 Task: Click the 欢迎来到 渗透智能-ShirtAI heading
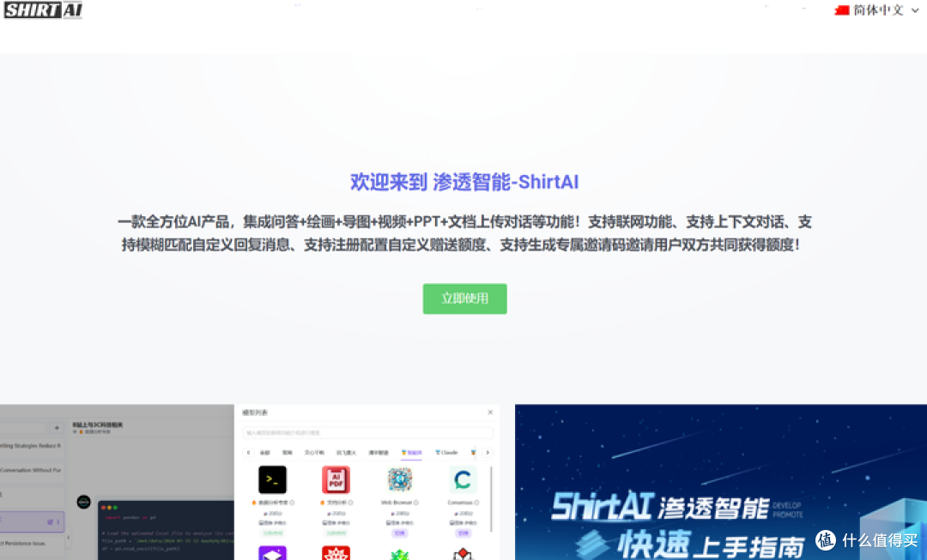click(x=464, y=182)
